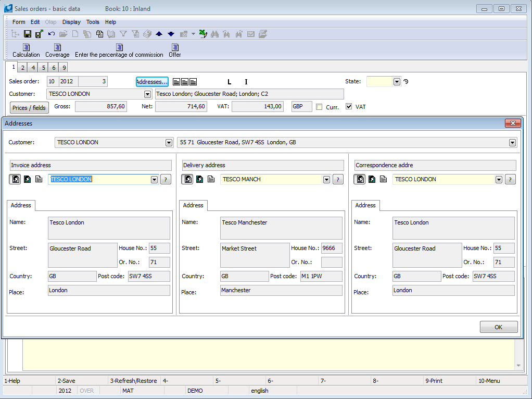Close the Addresses dialog
The image size is (532, 399).
pyautogui.click(x=513, y=123)
